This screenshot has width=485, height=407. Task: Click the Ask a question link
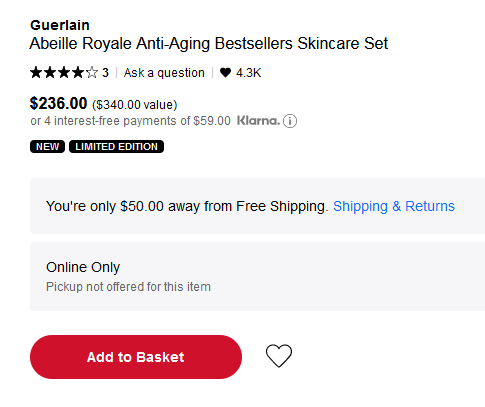click(x=164, y=73)
